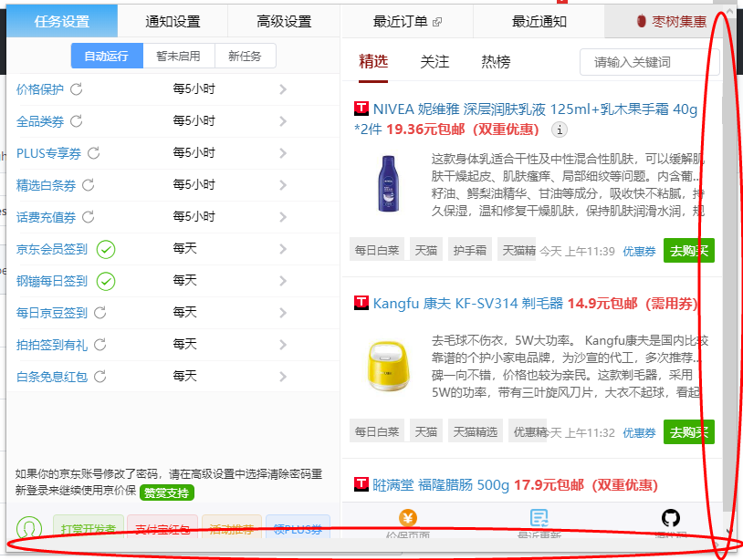Click green check icon for 京东会员签到
This screenshot has width=743, height=560.
[106, 249]
